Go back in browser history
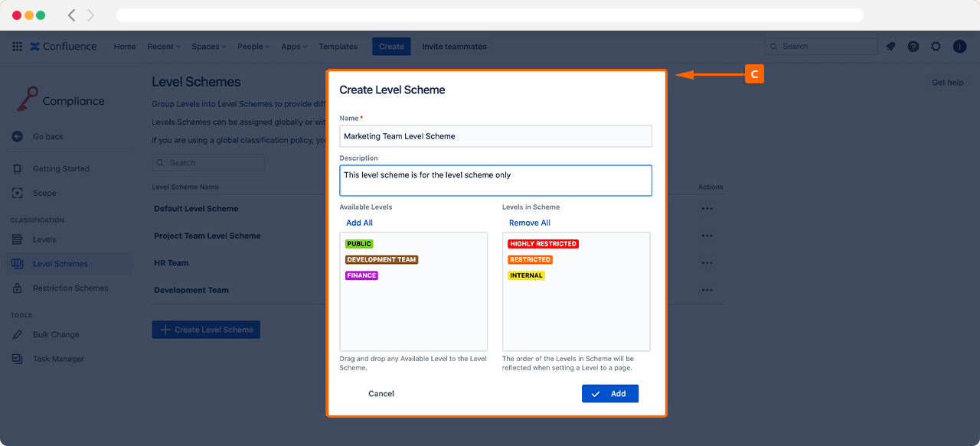This screenshot has height=446, width=980. click(72, 15)
